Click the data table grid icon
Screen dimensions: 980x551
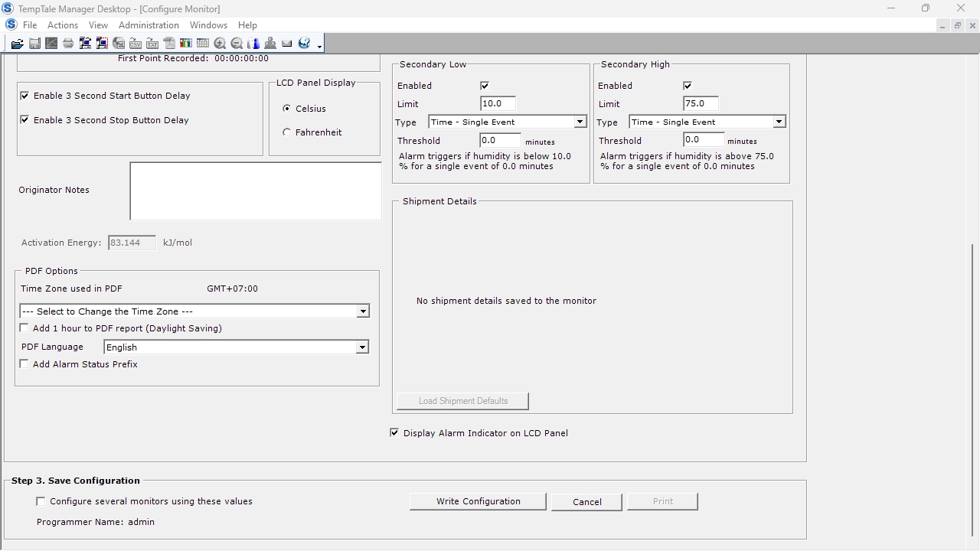tap(203, 44)
